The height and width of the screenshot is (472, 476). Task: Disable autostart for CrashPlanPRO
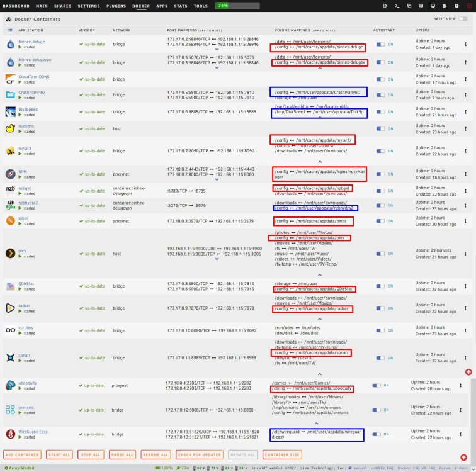pos(380,95)
